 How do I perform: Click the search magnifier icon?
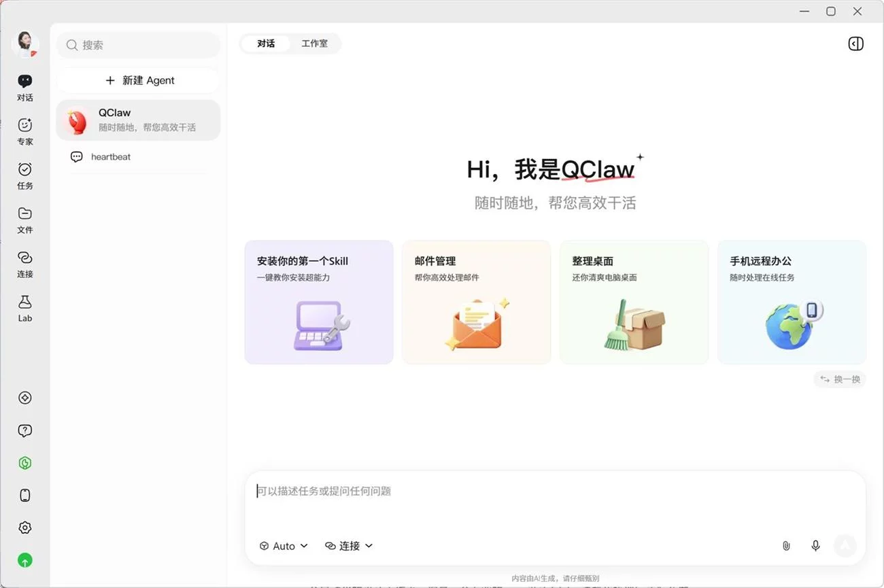[x=72, y=46]
